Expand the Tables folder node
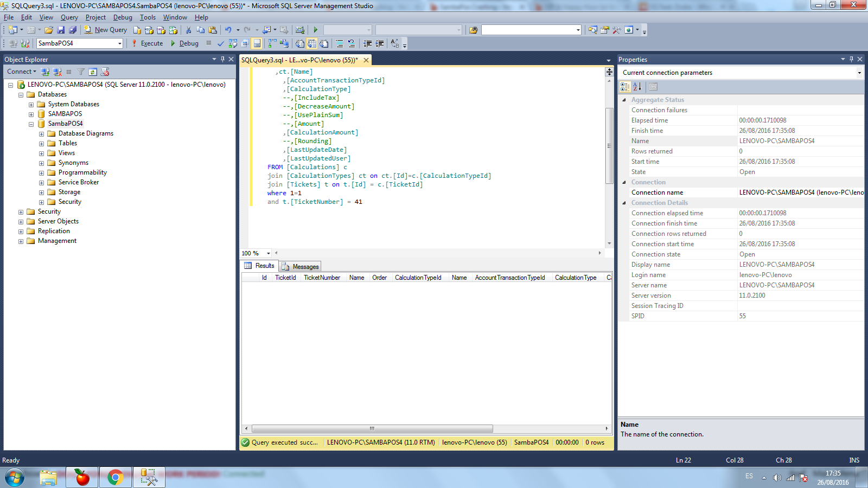 [x=41, y=144]
